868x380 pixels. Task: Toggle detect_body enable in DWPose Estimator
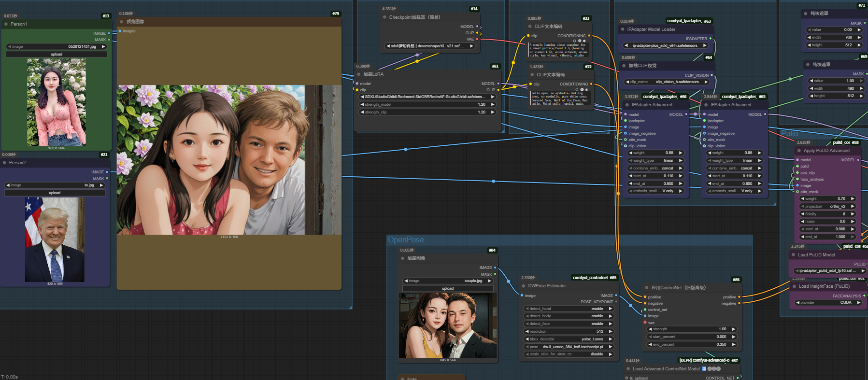click(x=569, y=316)
